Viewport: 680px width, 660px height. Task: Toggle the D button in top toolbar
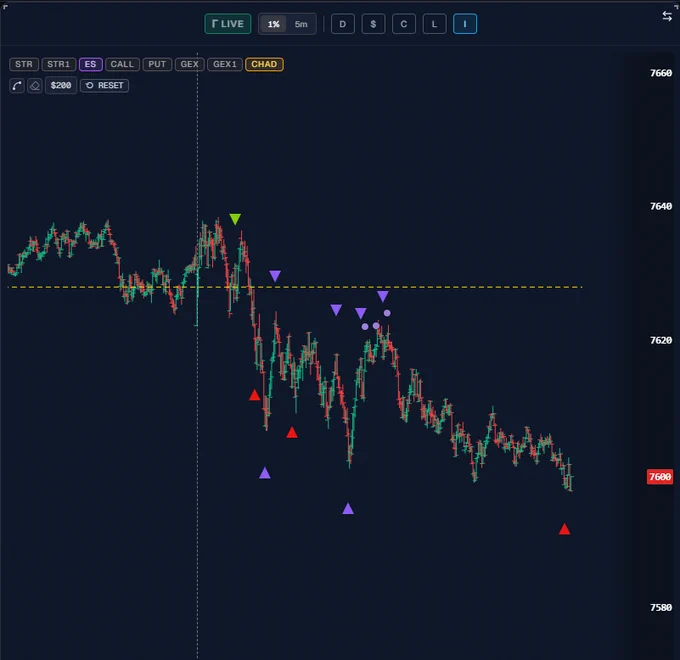pyautogui.click(x=343, y=24)
